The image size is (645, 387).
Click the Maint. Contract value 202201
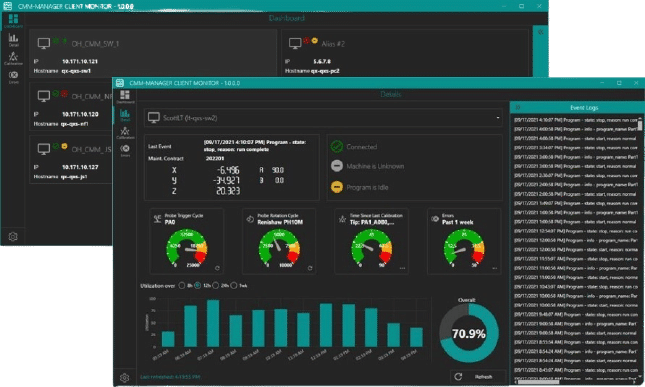tap(215, 158)
